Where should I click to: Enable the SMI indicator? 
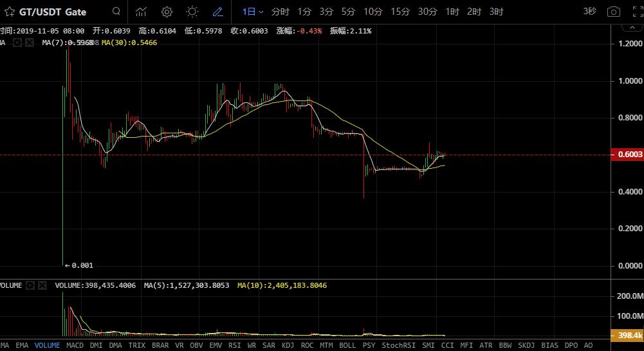[x=428, y=345]
